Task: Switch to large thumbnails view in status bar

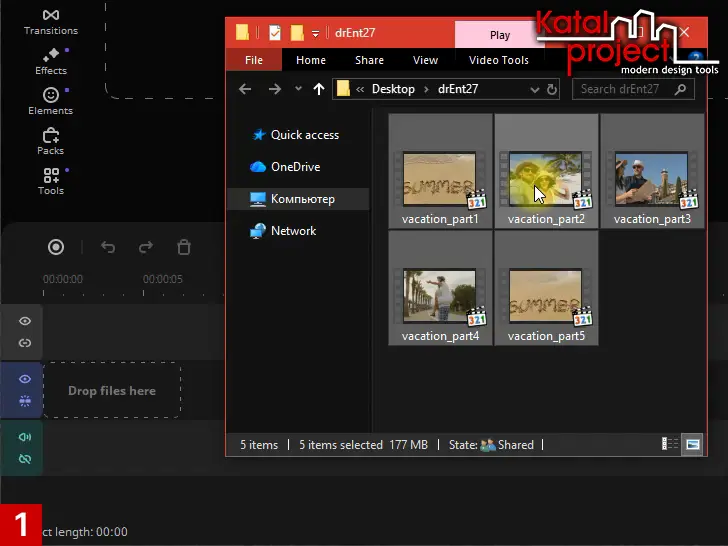Action: tap(692, 444)
